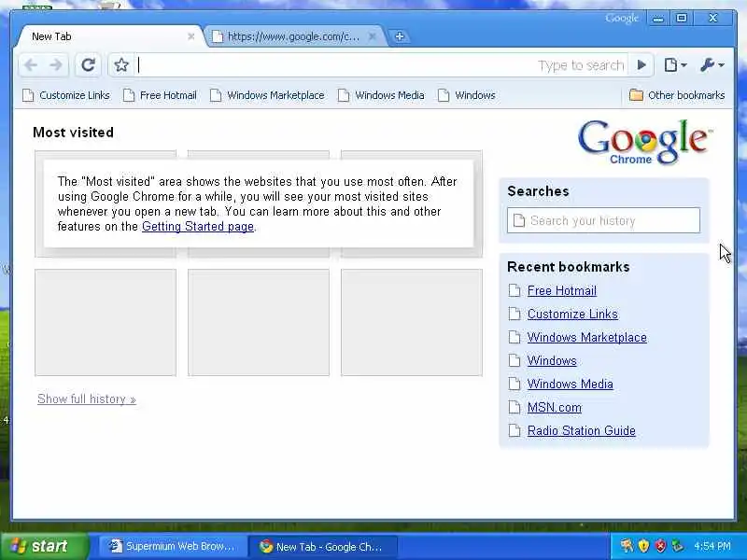Viewport: 747px width, 560px height.
Task: Click the Go arrow in address bar
Action: coord(641,64)
